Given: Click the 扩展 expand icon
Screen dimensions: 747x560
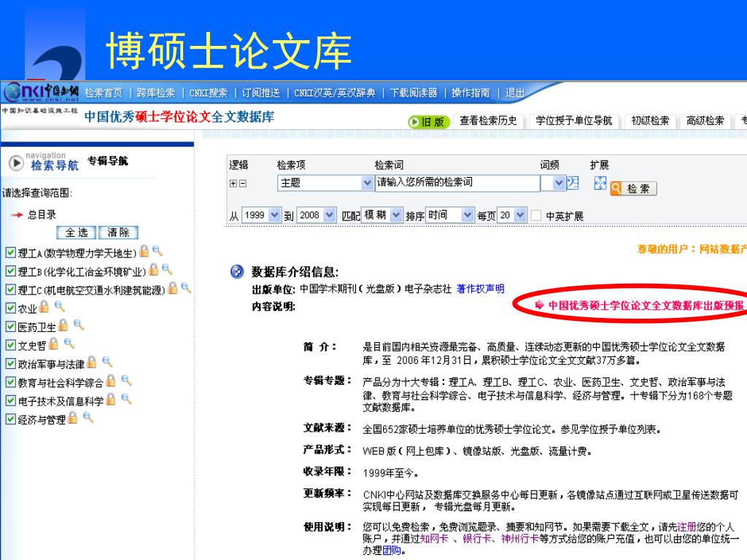Looking at the screenshot, I should coord(600,183).
